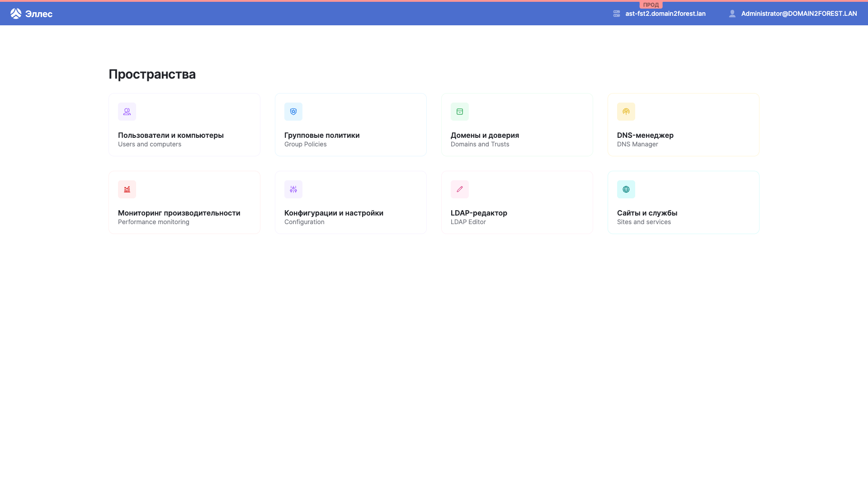Image resolution: width=868 pixels, height=488 pixels.
Task: Click the LDAP Editor pencil icon
Action: (460, 189)
